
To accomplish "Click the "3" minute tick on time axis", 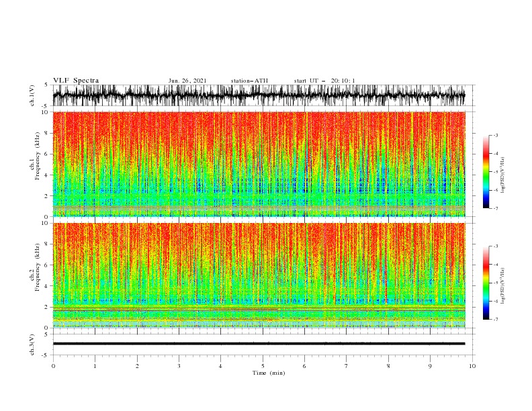I will (179, 366).
